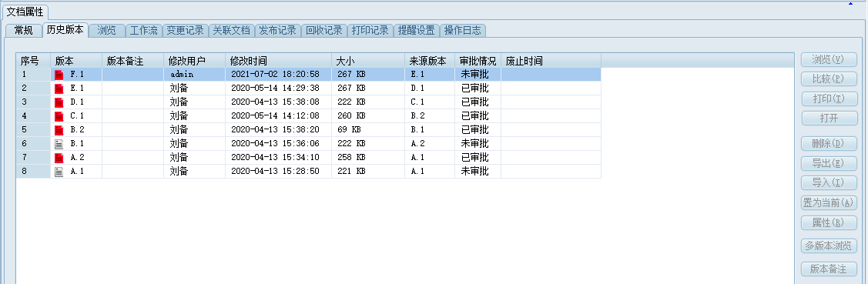Click the 属性(R) button
868x284 pixels.
pos(829,222)
